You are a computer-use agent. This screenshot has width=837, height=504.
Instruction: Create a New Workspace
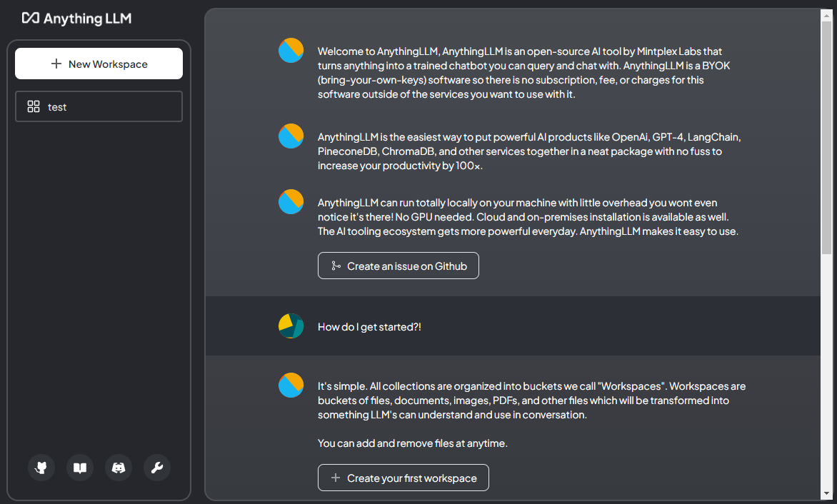pos(99,63)
